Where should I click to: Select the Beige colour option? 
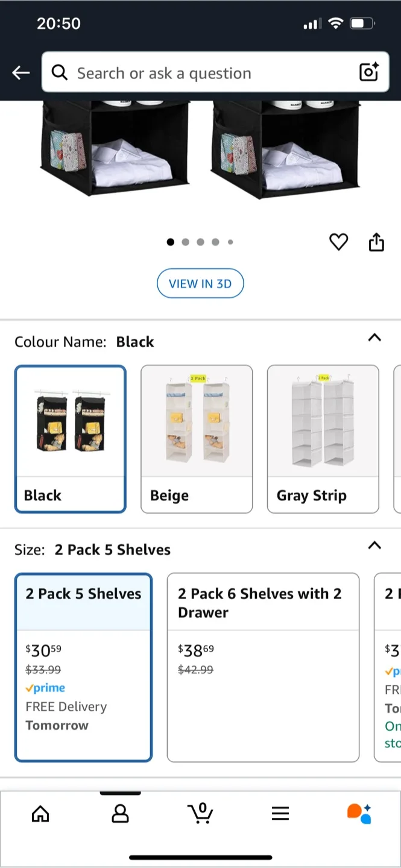tap(196, 438)
